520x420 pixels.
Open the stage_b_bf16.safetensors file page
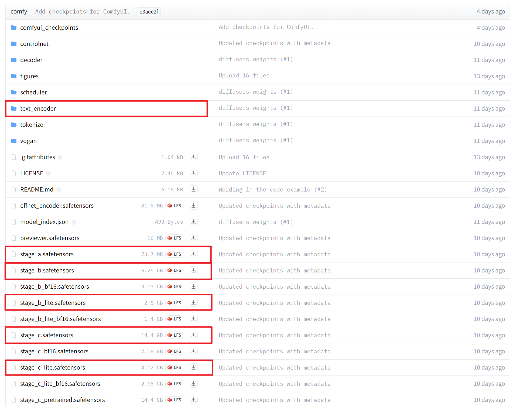pos(54,286)
